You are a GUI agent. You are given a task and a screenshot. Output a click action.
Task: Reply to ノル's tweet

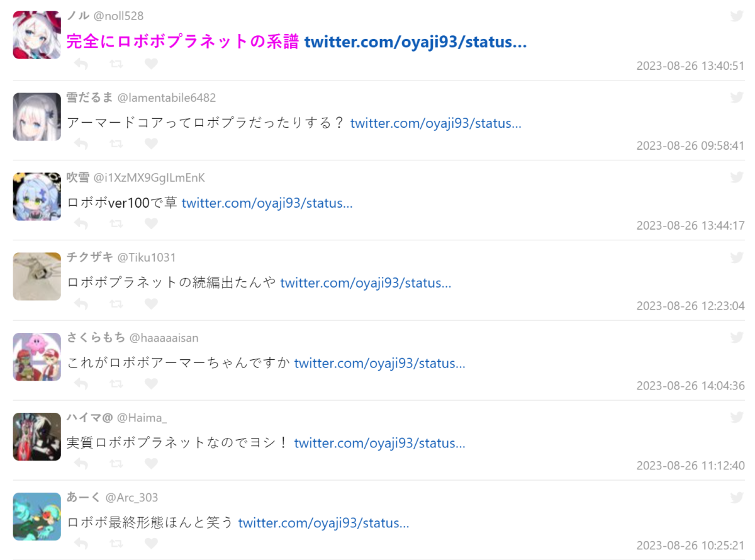click(81, 64)
